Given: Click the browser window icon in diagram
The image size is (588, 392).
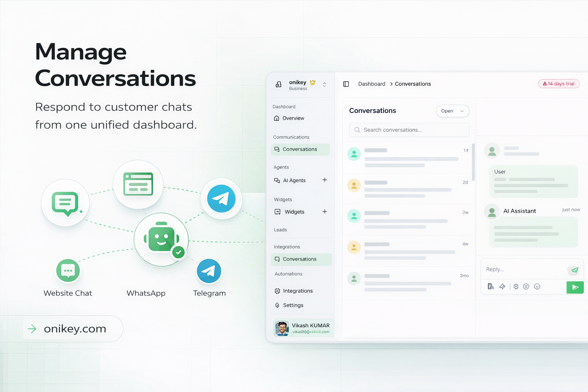Looking at the screenshot, I should pos(138,184).
